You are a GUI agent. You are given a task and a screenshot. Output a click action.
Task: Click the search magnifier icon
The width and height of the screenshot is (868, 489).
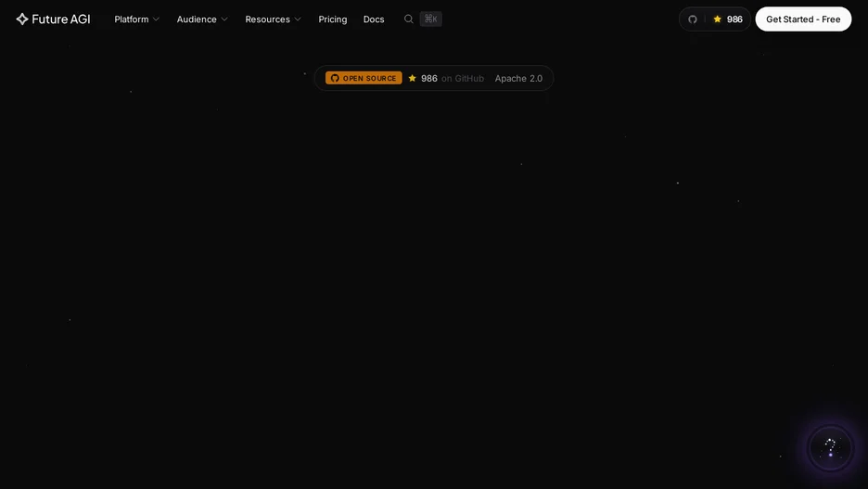point(409,19)
